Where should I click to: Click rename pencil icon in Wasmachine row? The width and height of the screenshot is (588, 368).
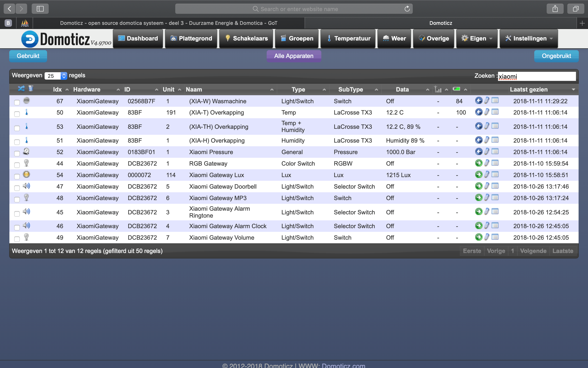pyautogui.click(x=486, y=101)
